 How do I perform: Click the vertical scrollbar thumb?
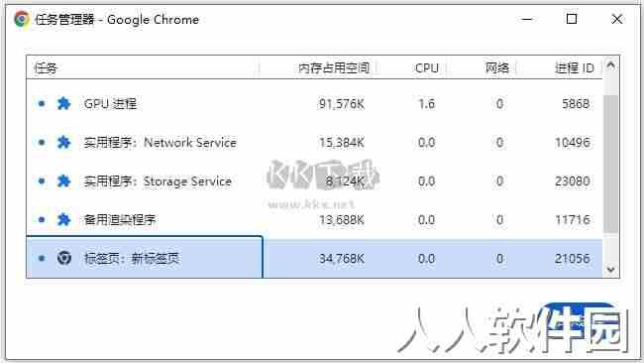pyautogui.click(x=610, y=164)
